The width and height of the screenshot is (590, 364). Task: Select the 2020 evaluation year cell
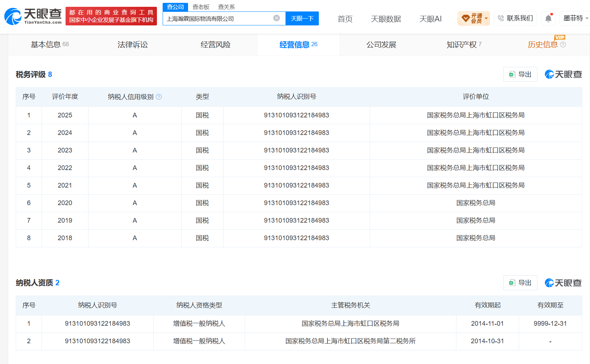click(x=65, y=203)
